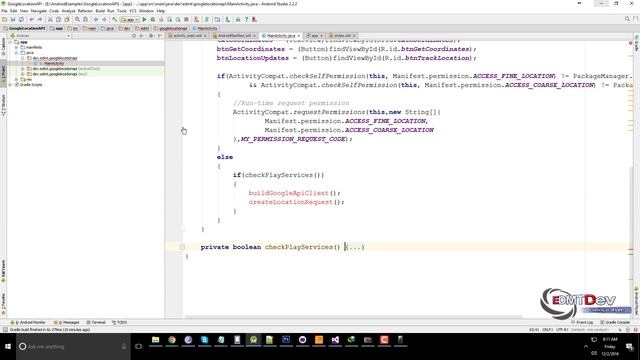Click the Visual Studio icon on the taskbar
640x360 pixels.
pyautogui.click(x=335, y=340)
